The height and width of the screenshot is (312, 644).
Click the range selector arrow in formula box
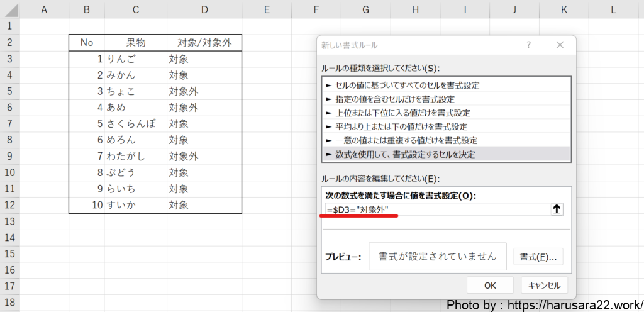[x=557, y=209]
